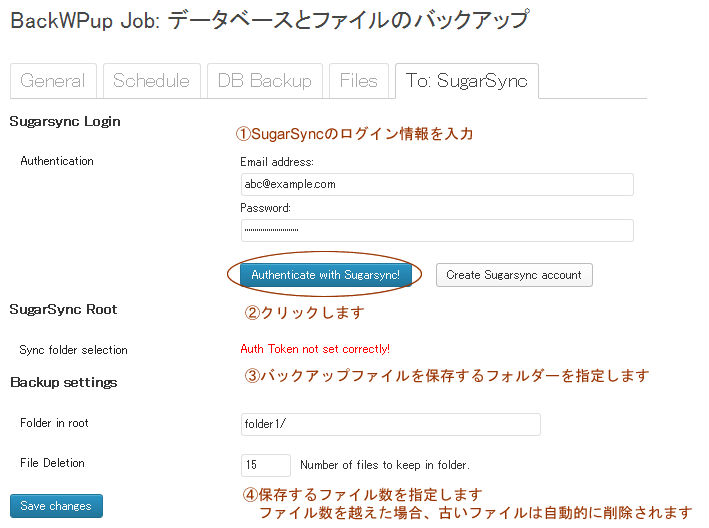The image size is (709, 528).
Task: Click the 'Folder in root' label
Action: [54, 423]
